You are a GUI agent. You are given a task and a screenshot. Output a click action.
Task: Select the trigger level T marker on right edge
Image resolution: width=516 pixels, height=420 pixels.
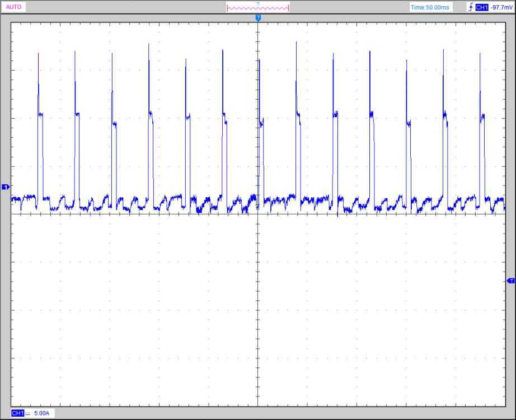(510, 281)
